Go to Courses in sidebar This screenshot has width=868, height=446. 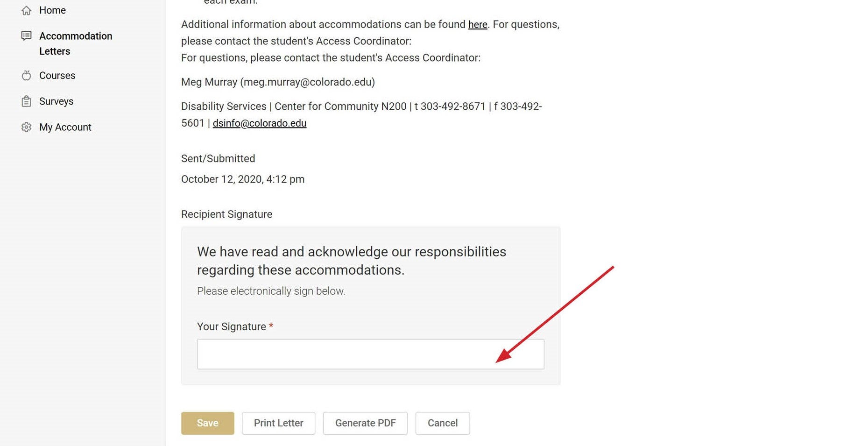pos(57,75)
